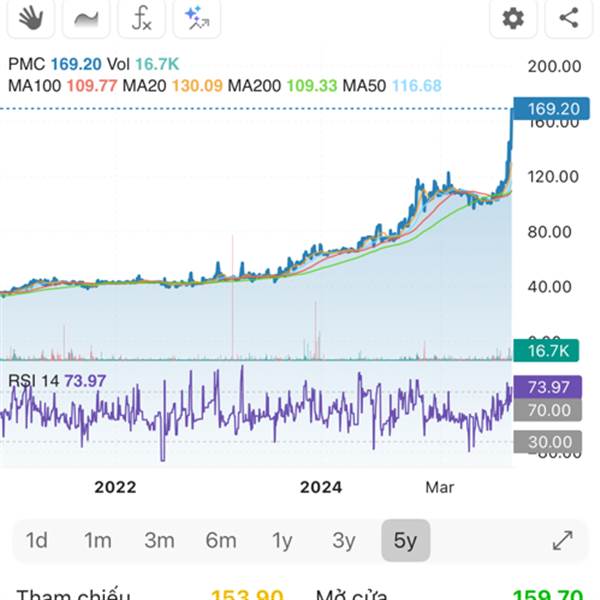Expand chart to fullscreen

point(562,541)
